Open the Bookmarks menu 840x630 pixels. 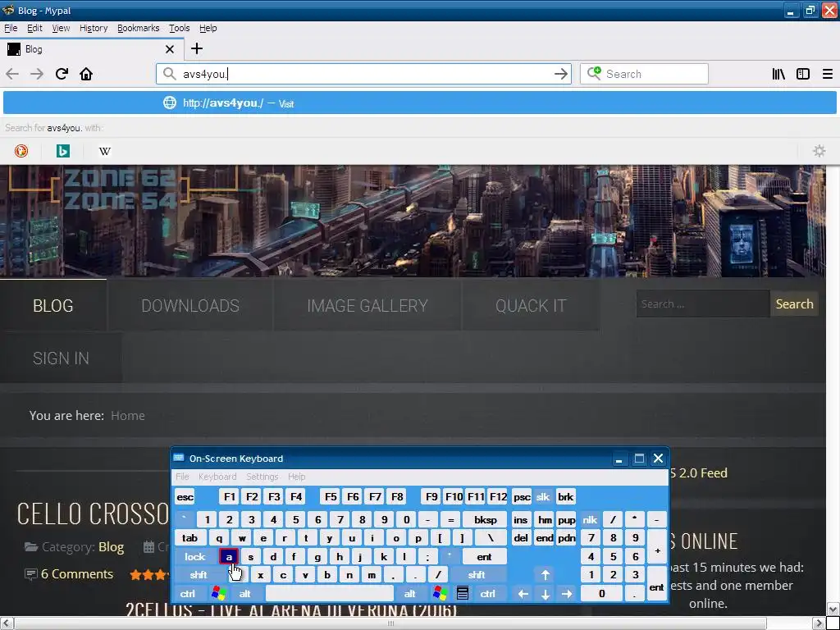[138, 28]
